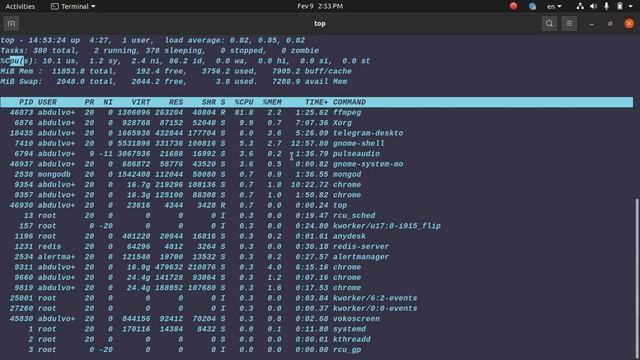Image resolution: width=640 pixels, height=360 pixels.
Task: Click the Tasks: 380 total summary
Action: click(40, 51)
